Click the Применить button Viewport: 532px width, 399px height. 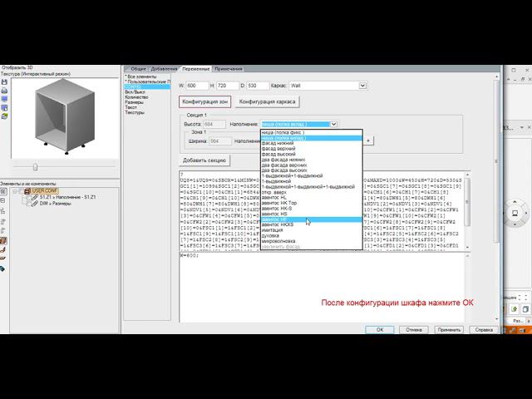click(449, 329)
